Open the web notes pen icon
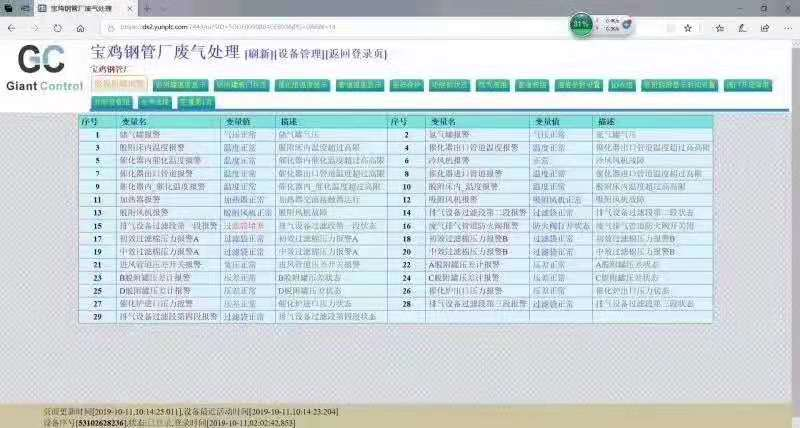The width and height of the screenshot is (800, 428). tap(742, 28)
